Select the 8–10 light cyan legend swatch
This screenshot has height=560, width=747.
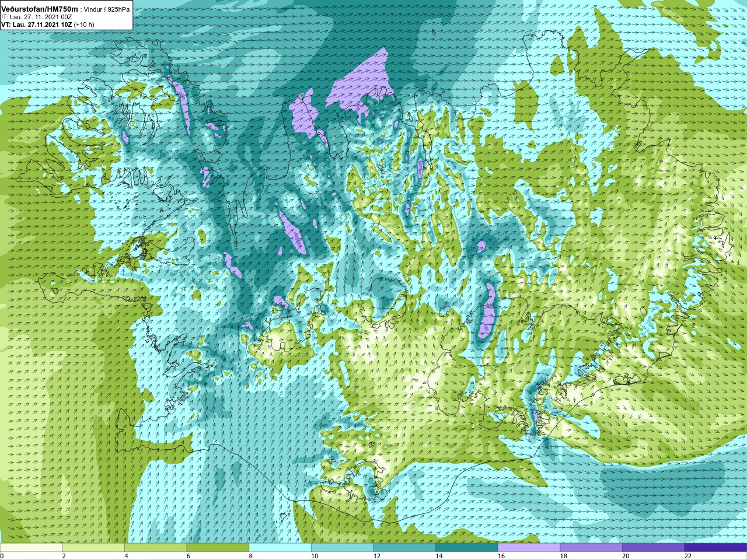point(280,547)
